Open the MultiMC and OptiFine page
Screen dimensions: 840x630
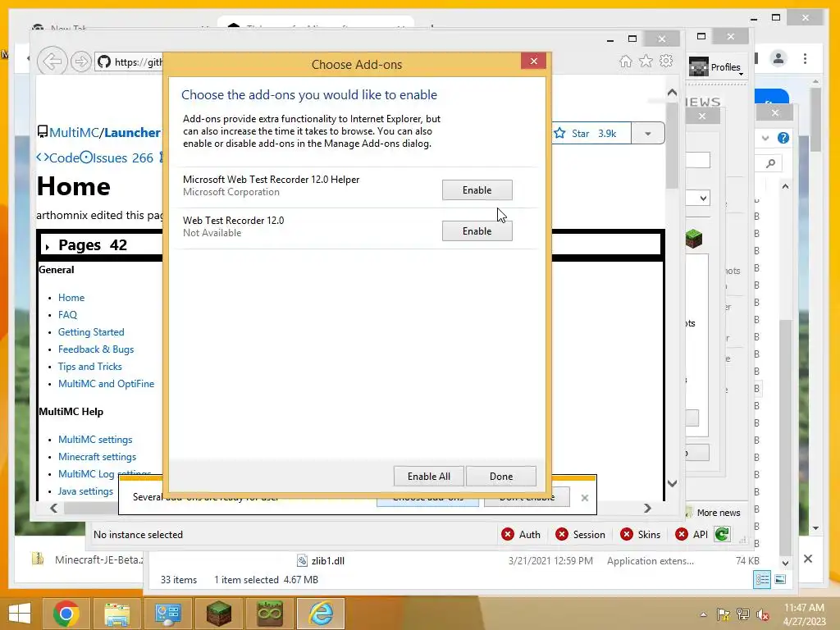(x=106, y=384)
